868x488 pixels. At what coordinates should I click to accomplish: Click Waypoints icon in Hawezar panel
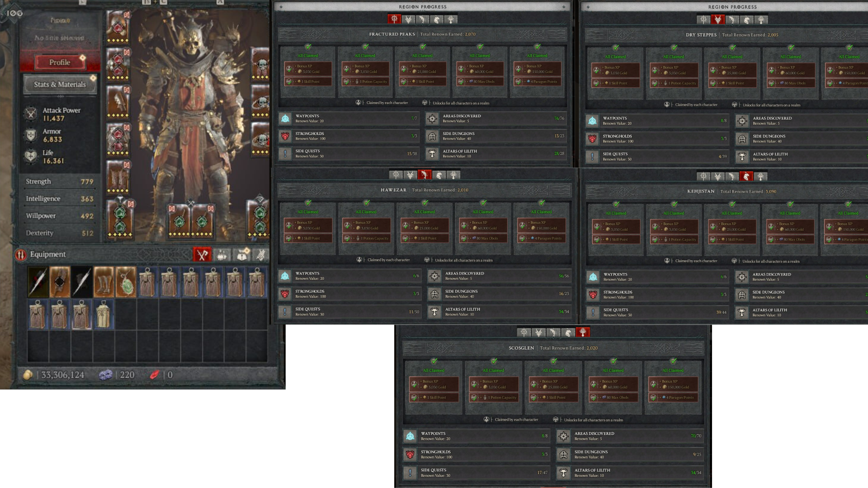tap(285, 276)
